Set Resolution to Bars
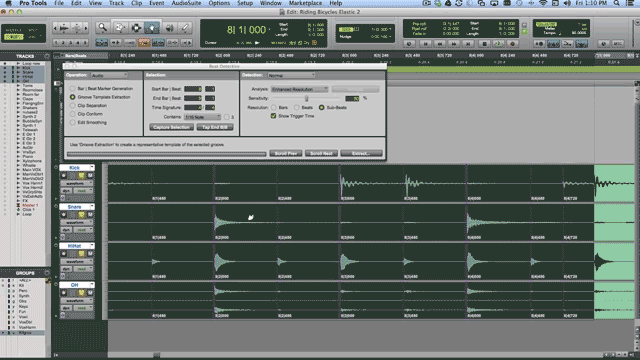This screenshot has width=640, height=360. pyautogui.click(x=274, y=107)
